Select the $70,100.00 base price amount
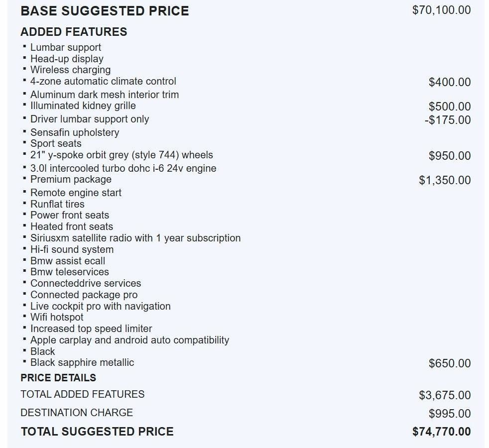 coord(441,10)
